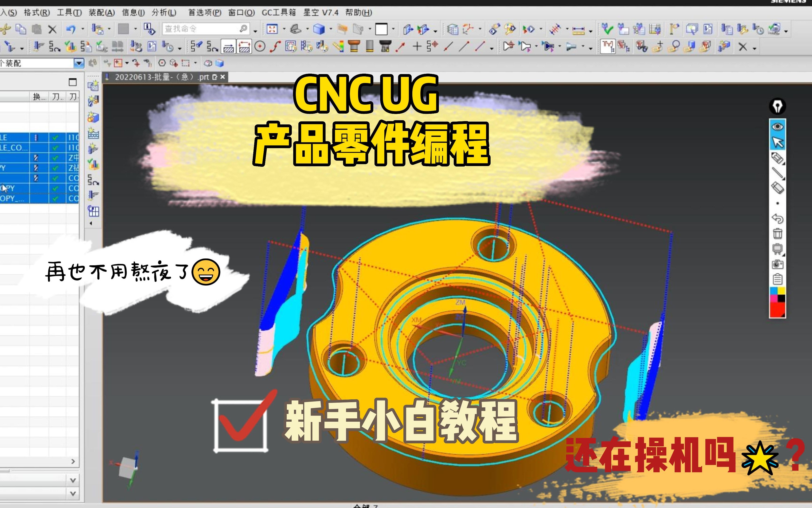
Task: Click the shop documentation flag icon
Action: coord(674,29)
